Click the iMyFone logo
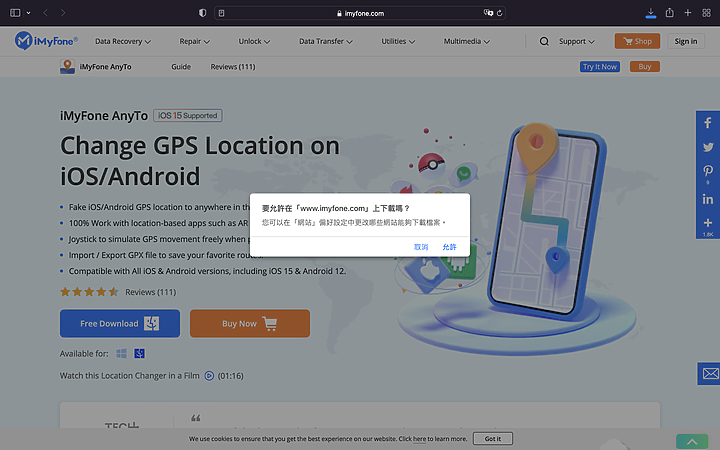Screen dimensions: 720x450 click(x=46, y=41)
